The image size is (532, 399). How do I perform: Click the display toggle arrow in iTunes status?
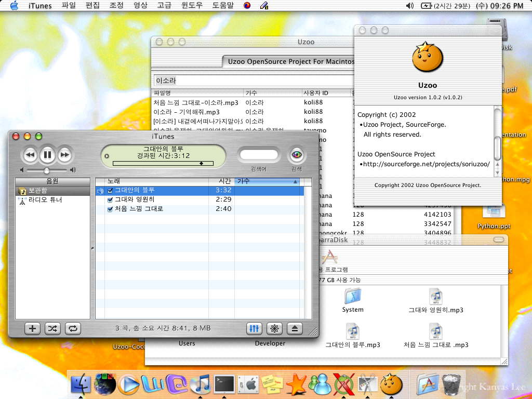(x=107, y=155)
